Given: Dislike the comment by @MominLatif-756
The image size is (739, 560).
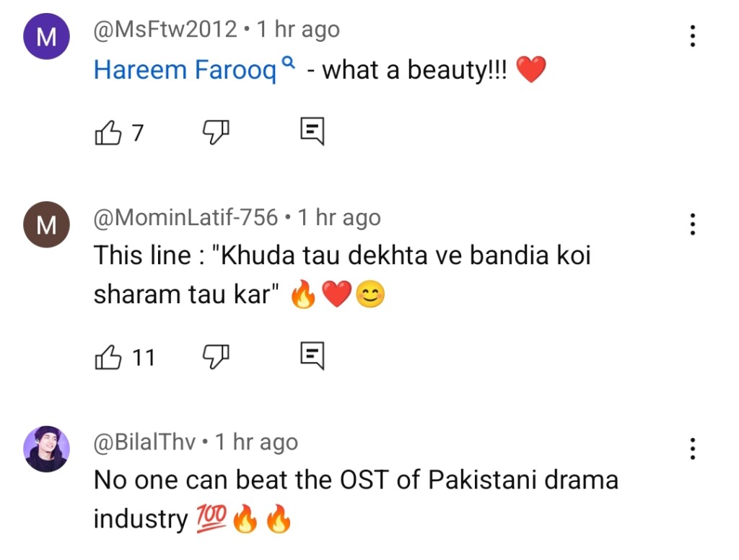Looking at the screenshot, I should click(x=214, y=356).
